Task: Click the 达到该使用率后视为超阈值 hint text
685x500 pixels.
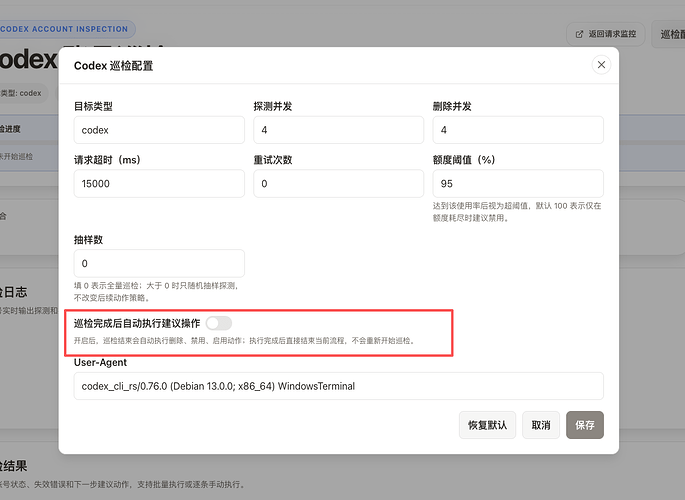Action: coord(517,212)
